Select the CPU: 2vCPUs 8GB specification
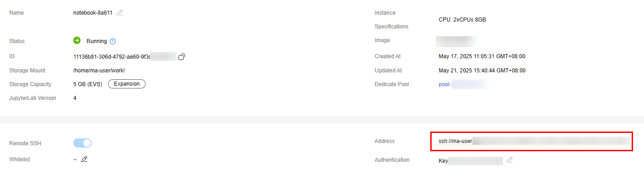The width and height of the screenshot is (644, 176). tap(462, 20)
